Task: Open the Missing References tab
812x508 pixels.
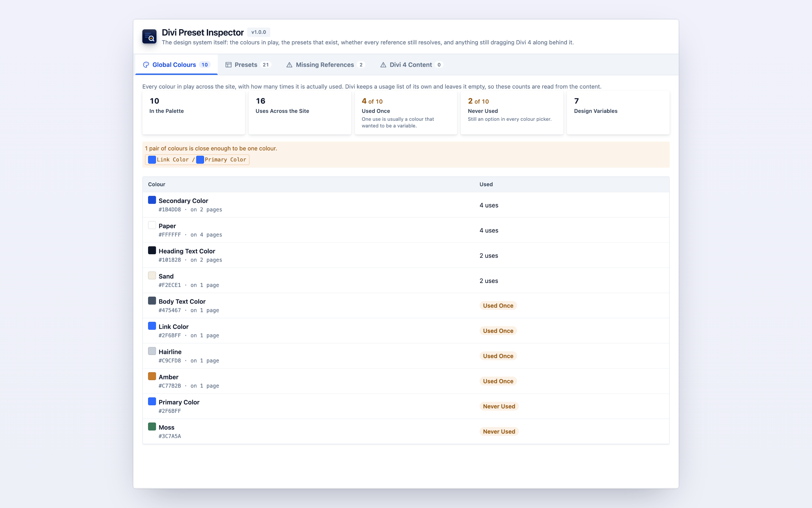Action: (x=325, y=65)
